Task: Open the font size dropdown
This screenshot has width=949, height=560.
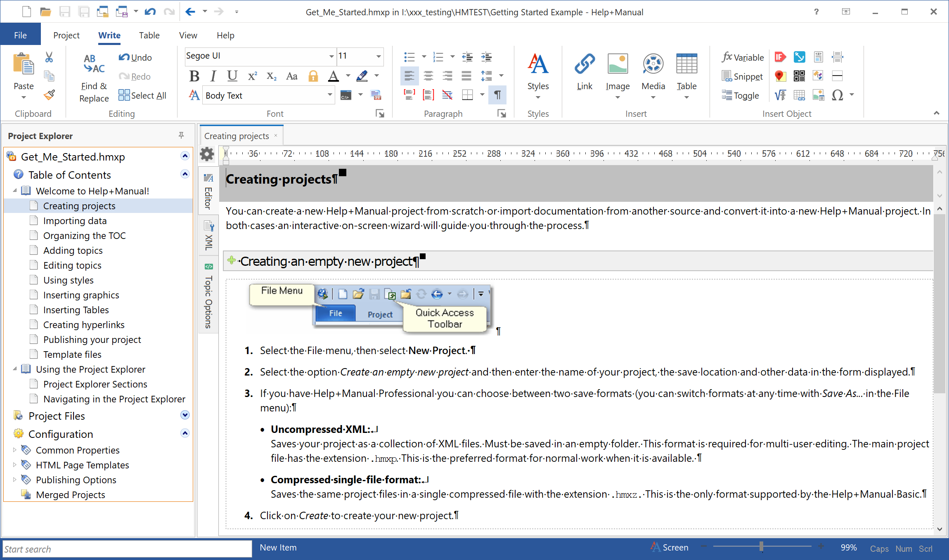Action: [379, 56]
